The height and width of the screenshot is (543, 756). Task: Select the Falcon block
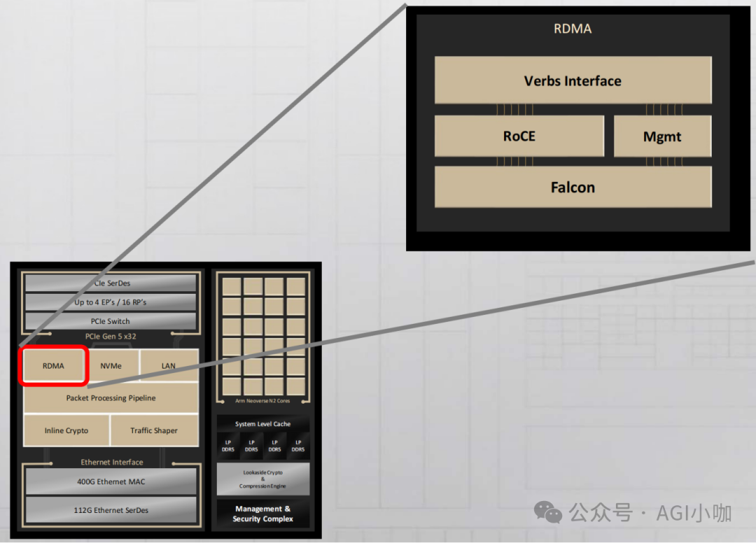(x=573, y=187)
